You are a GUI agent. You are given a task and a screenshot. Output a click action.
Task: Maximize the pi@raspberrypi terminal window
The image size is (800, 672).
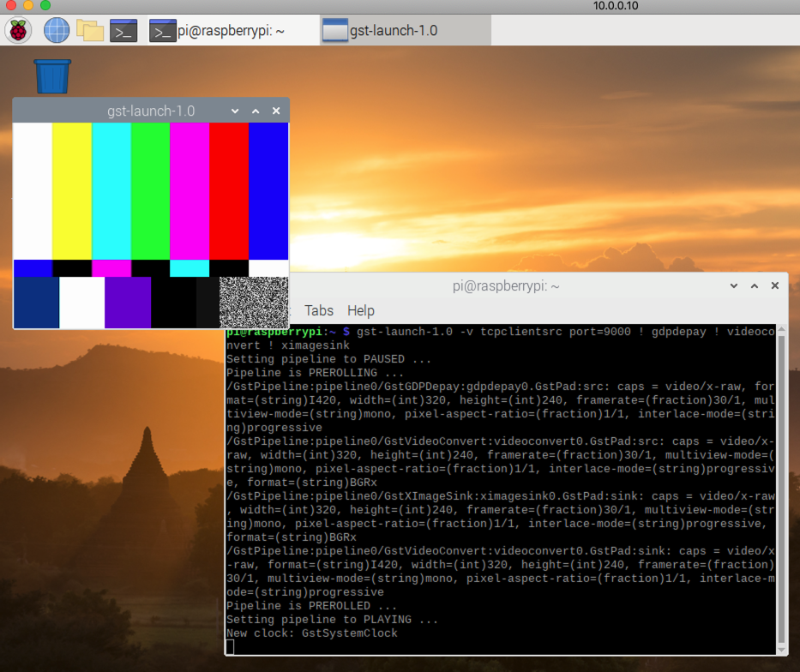click(755, 285)
